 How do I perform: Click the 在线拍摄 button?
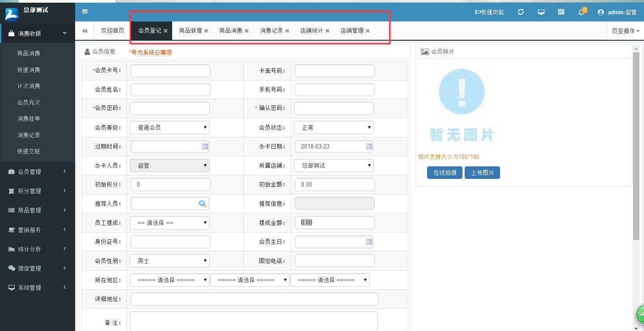click(445, 172)
